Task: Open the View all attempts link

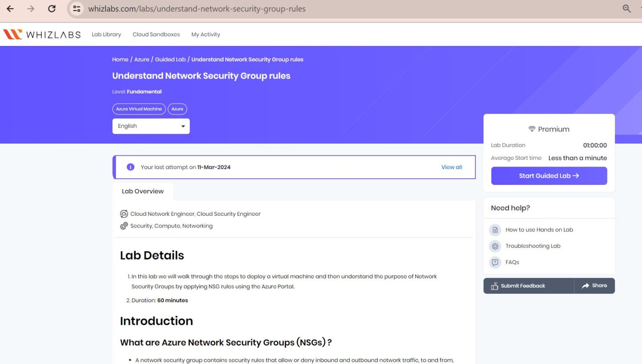Action: 451,167
